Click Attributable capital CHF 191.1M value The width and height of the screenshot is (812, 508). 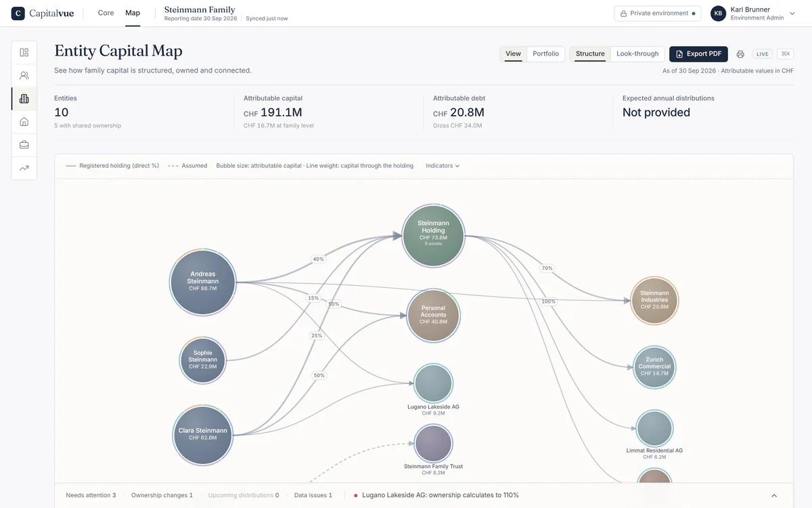click(x=273, y=112)
